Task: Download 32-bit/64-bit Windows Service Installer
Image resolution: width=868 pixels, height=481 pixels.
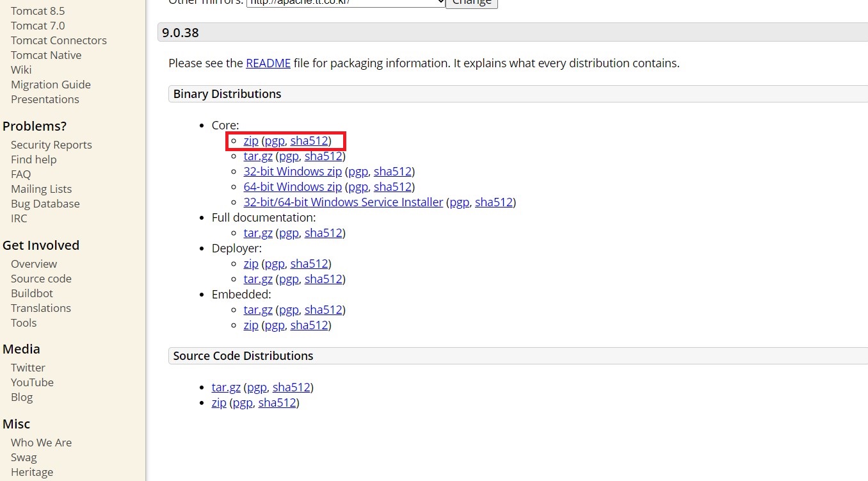Action: point(343,202)
